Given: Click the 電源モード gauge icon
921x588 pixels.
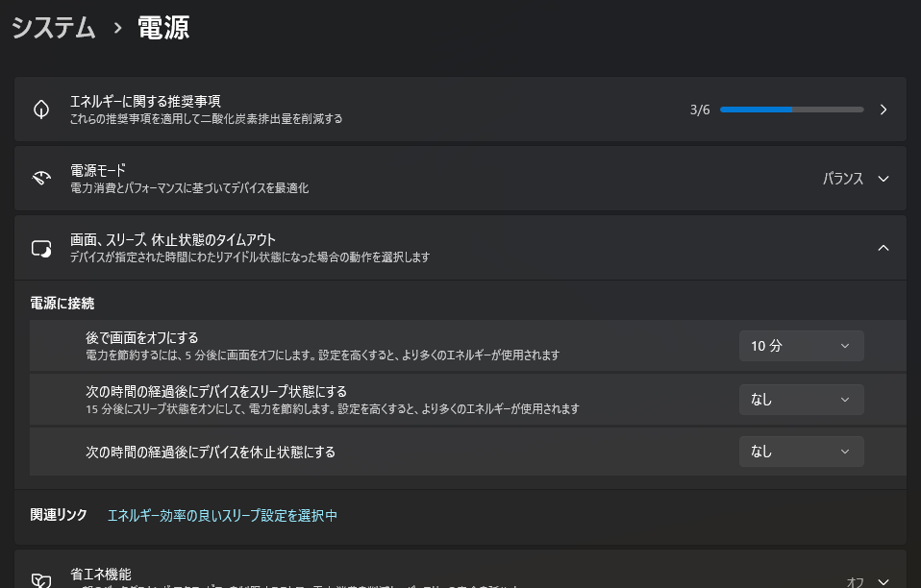Looking at the screenshot, I should point(41,179).
